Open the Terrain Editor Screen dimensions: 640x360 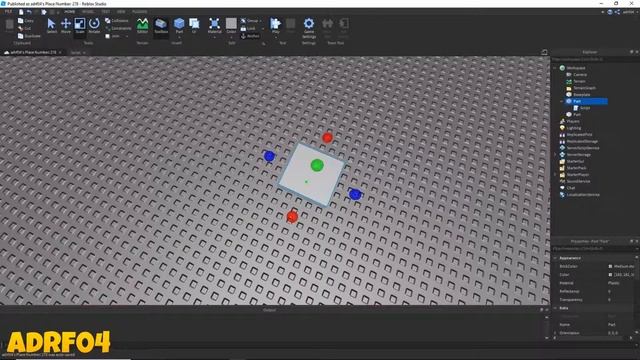[142, 25]
